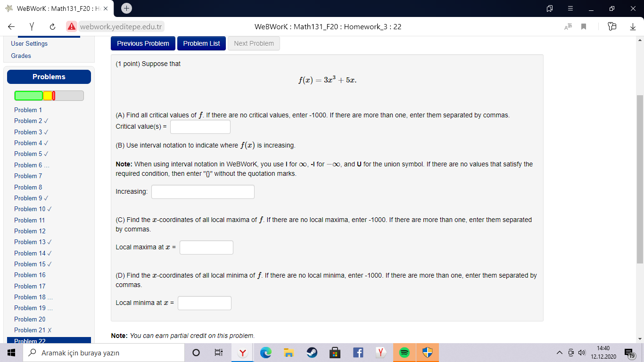Go to Problem 17
Image resolution: width=644 pixels, height=362 pixels.
click(x=30, y=286)
